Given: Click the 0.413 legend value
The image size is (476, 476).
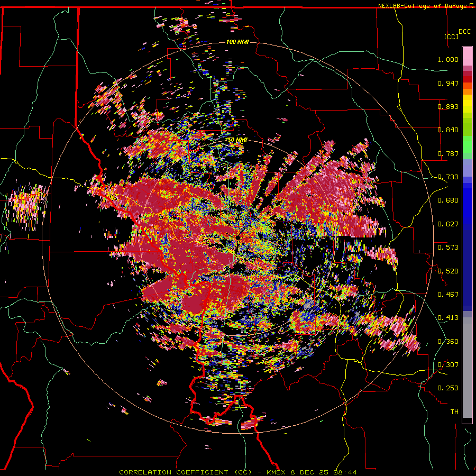Looking at the screenshot, I should [448, 317].
